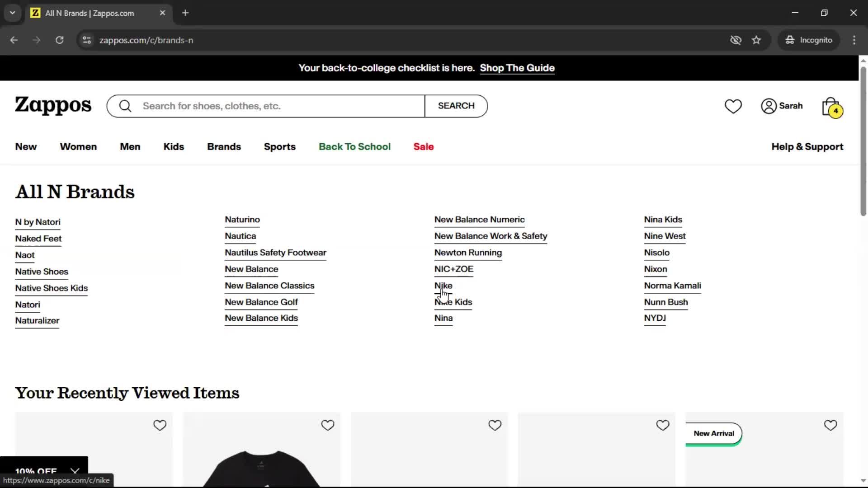This screenshot has width=868, height=488.
Task: Click the browser reload button
Action: pyautogui.click(x=59, y=40)
